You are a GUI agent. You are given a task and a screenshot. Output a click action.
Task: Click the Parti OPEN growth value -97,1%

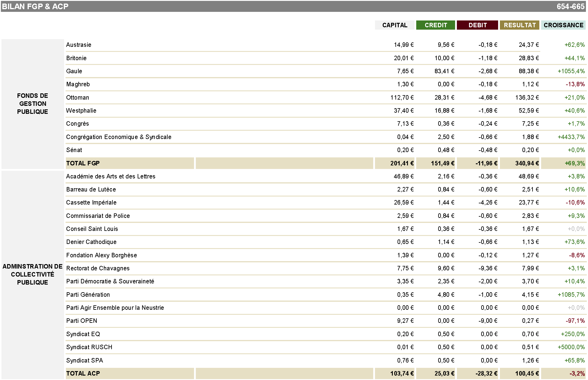575,321
